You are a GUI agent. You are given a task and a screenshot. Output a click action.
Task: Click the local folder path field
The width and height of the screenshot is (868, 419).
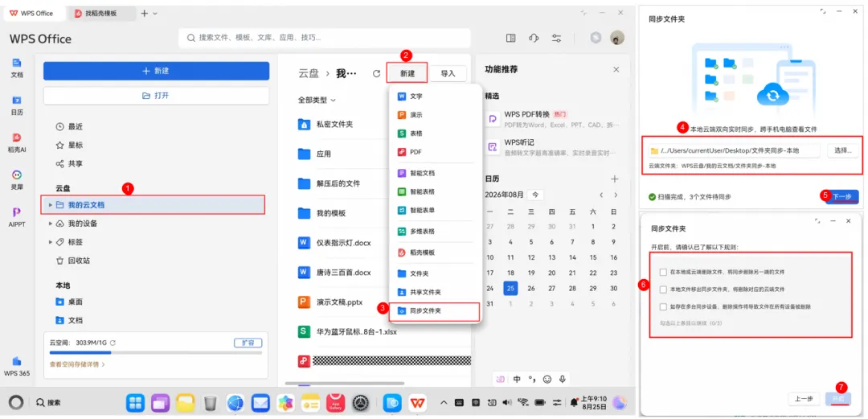734,150
